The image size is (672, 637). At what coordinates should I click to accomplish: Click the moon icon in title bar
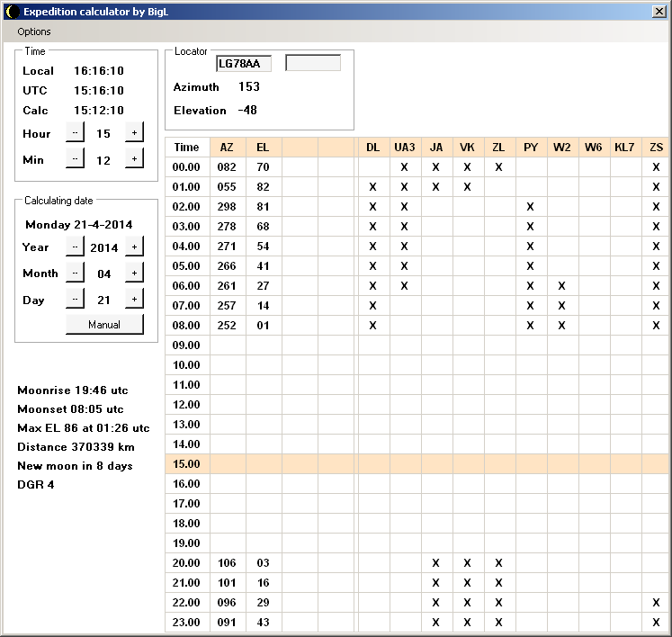(x=12, y=12)
